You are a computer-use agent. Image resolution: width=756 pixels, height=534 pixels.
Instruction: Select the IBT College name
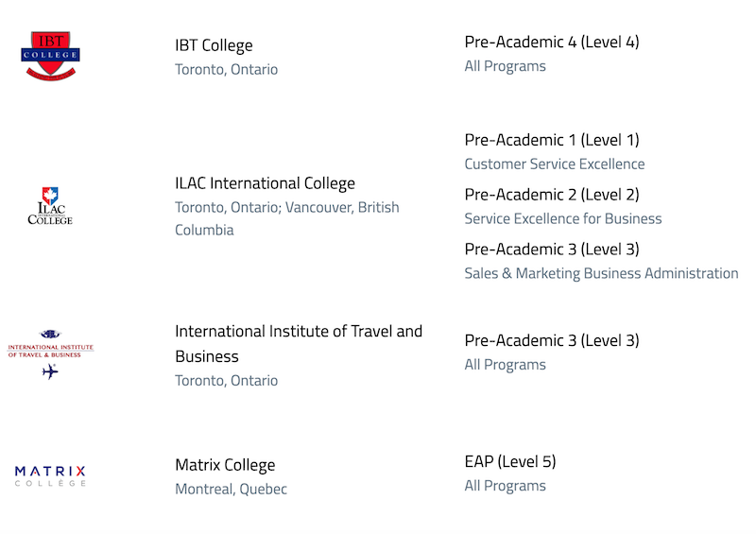214,45
